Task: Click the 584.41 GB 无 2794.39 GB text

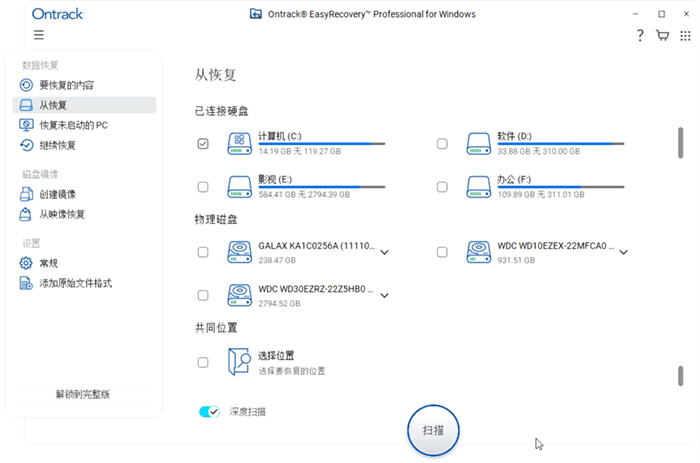Action: tap(304, 195)
